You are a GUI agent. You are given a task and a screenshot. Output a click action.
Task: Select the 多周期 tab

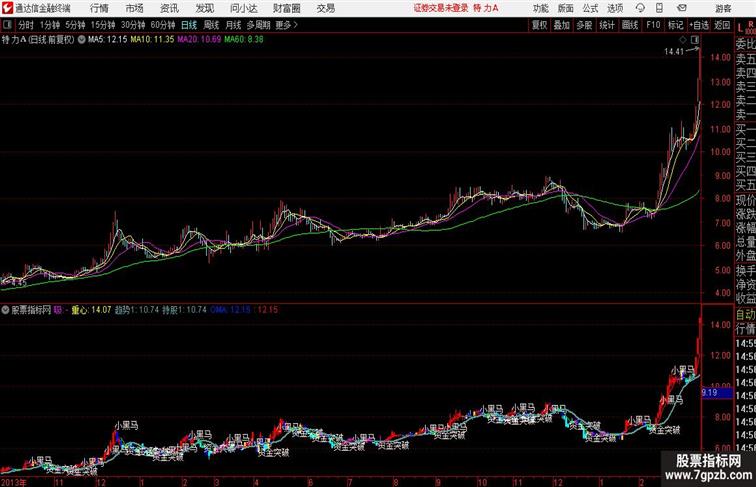259,25
